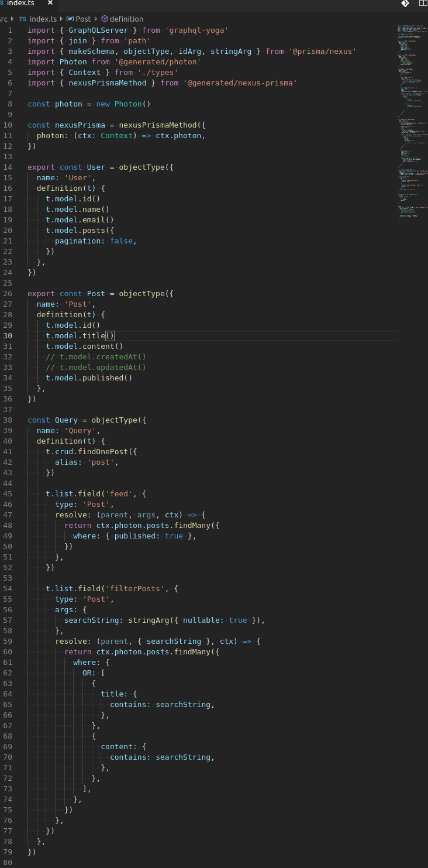Click t.model.email() call
The image size is (428, 868).
(x=80, y=220)
